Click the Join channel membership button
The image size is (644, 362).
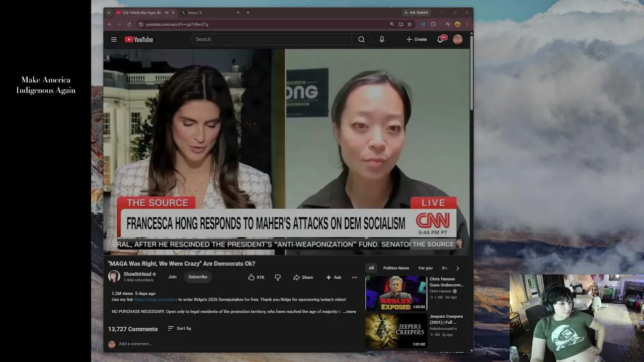(172, 277)
